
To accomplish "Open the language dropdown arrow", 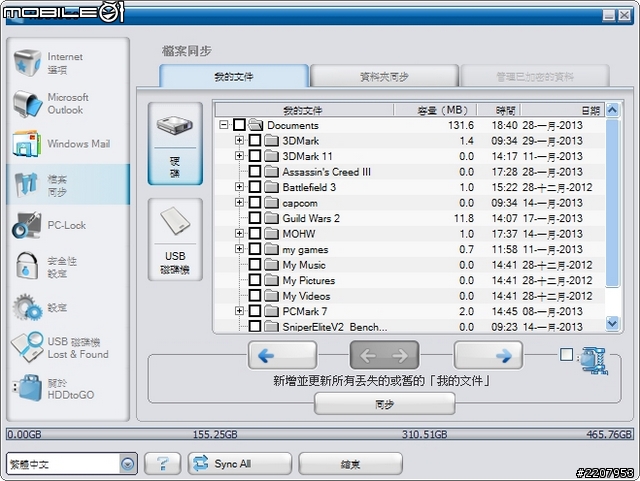I will click(x=127, y=464).
